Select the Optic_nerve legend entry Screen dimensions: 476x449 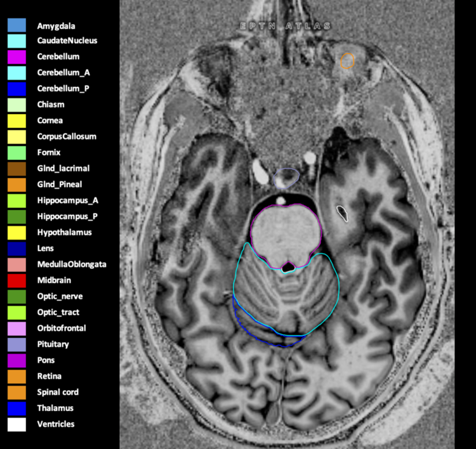60,296
